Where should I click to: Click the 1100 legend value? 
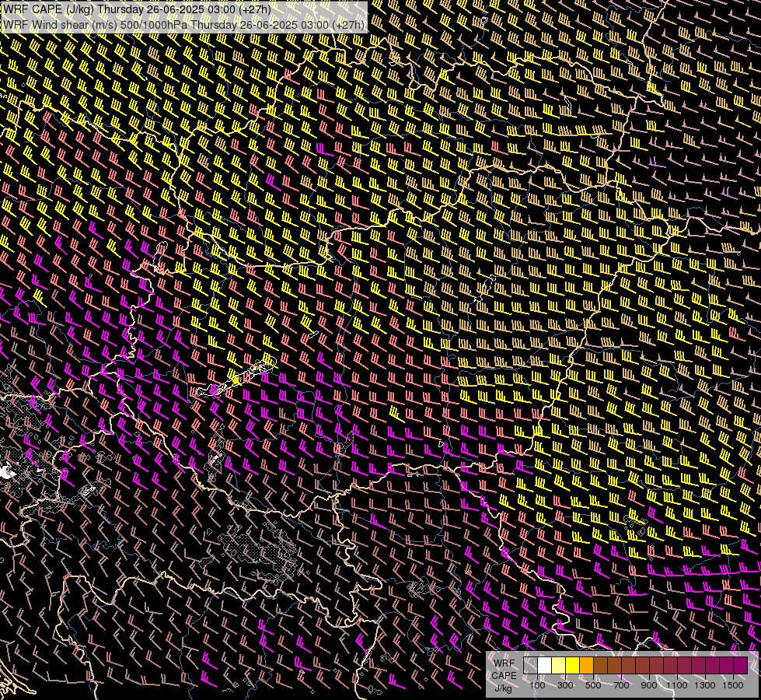pyautogui.click(x=676, y=685)
